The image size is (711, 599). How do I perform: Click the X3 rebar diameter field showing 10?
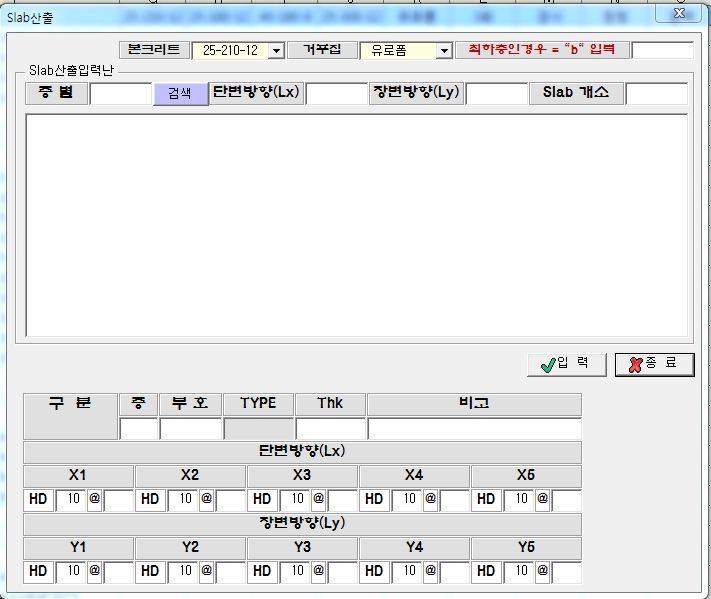295,499
